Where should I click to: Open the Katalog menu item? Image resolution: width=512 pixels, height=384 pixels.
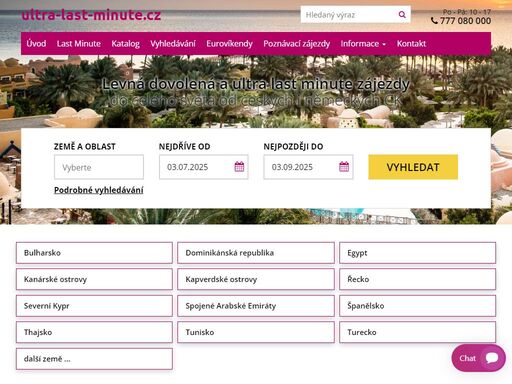tap(126, 44)
